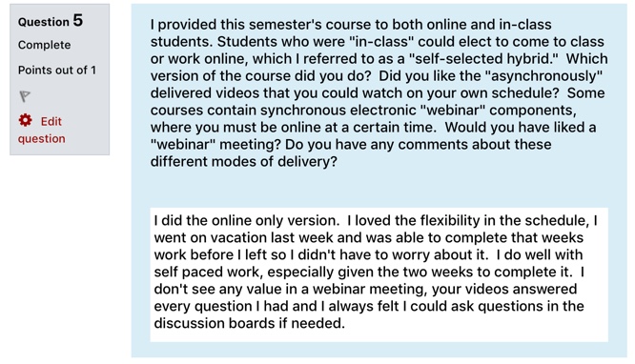Click inside the student's response box
Screen dimensions: 635x364
pos(379,274)
